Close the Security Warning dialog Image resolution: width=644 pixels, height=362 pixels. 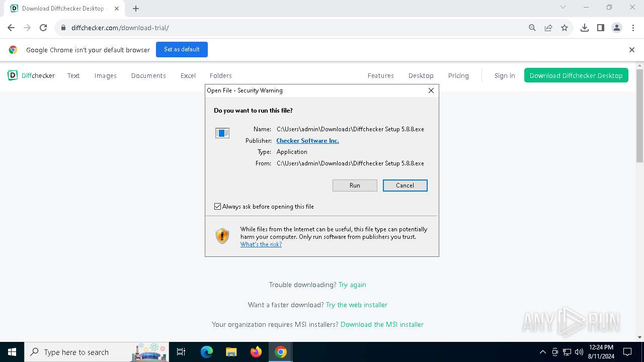[431, 90]
